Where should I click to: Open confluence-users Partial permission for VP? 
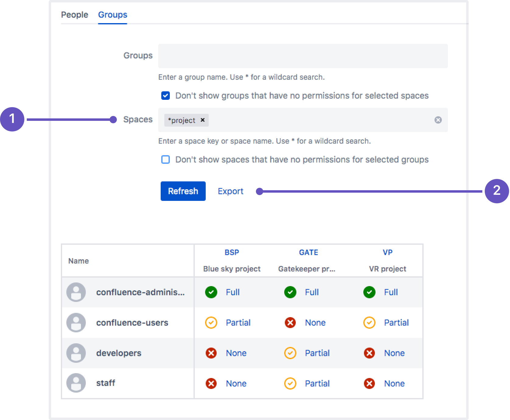pyautogui.click(x=396, y=323)
